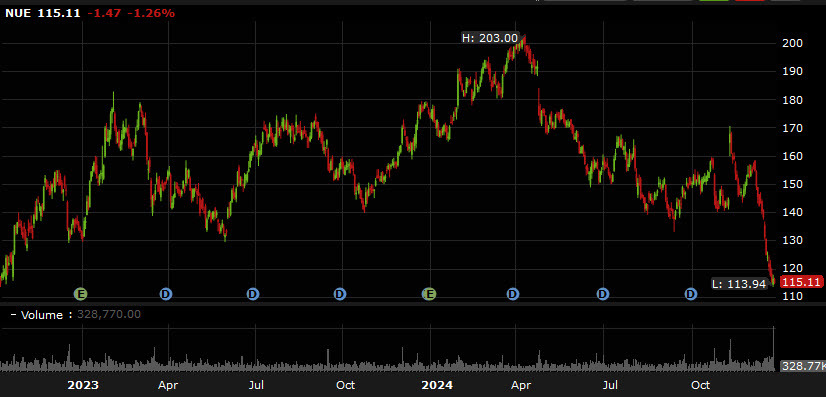Click the 190 price axis label

click(792, 71)
